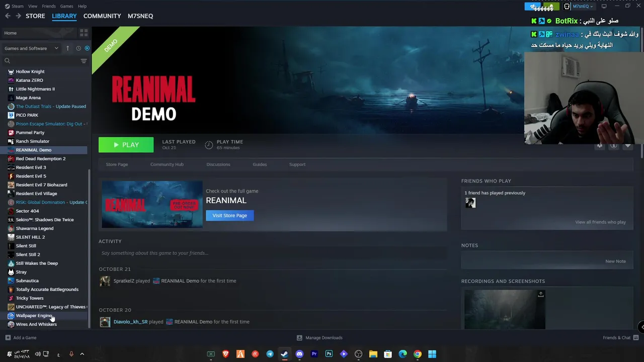Toggle ready-to-play filter icon
Screen dimensions: 644x362
(87, 48)
